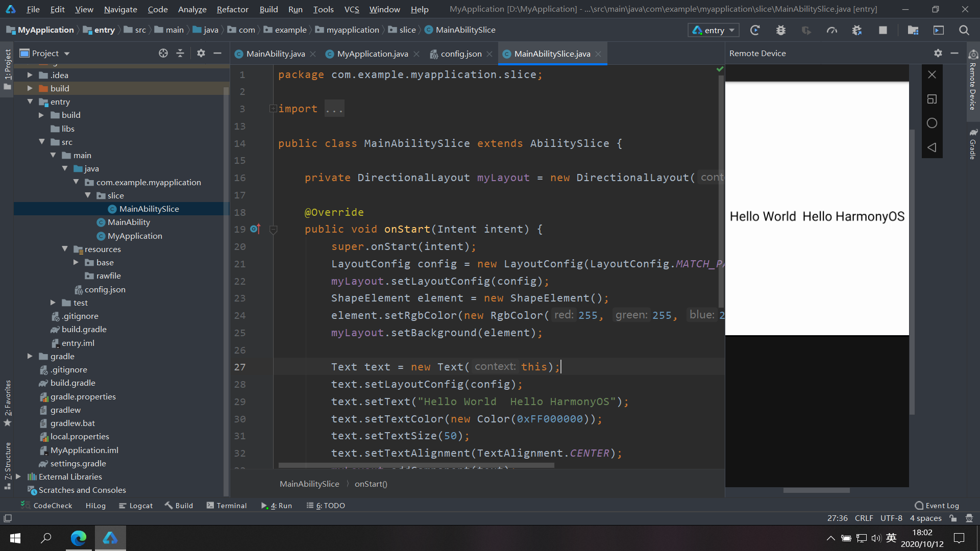
Task: Click the Profiler gauge icon in toolbar
Action: (x=832, y=30)
